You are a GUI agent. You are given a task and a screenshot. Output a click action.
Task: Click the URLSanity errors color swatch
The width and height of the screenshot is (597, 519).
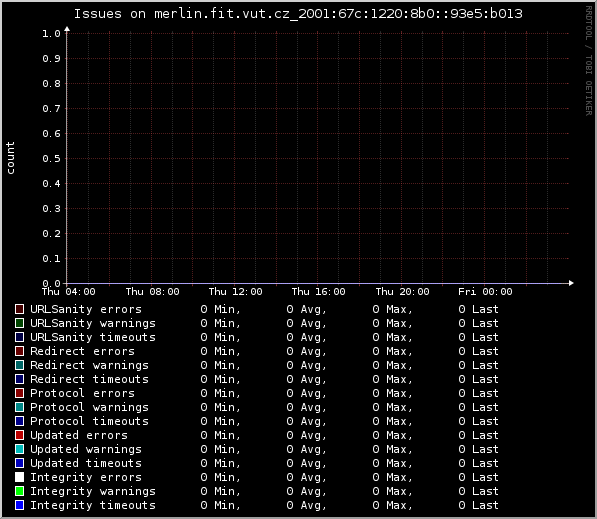(19, 309)
